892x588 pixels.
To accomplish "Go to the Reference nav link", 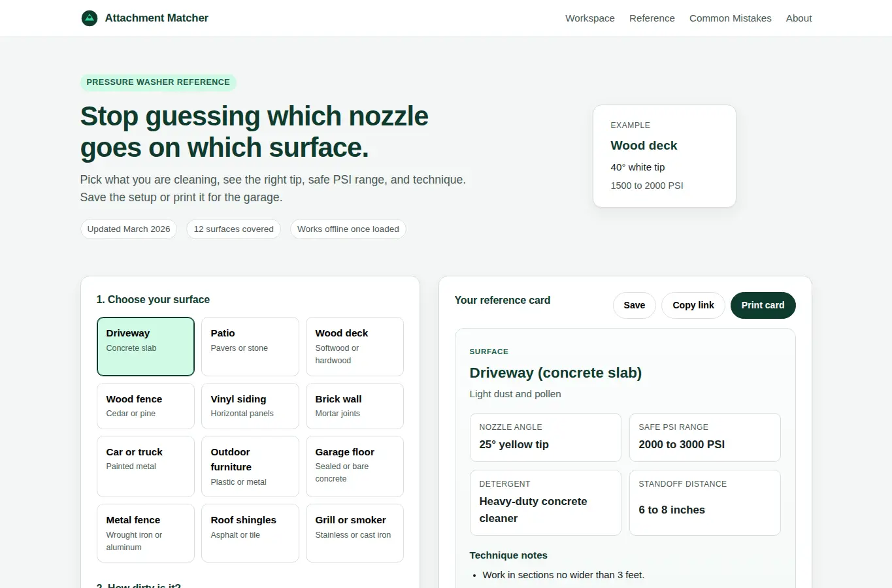I will 652,18.
